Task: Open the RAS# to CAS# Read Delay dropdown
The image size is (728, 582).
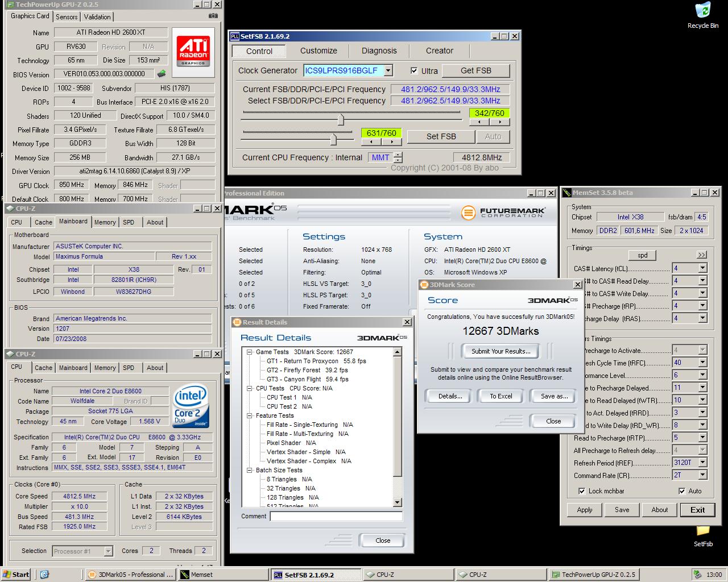Action: 702,281
